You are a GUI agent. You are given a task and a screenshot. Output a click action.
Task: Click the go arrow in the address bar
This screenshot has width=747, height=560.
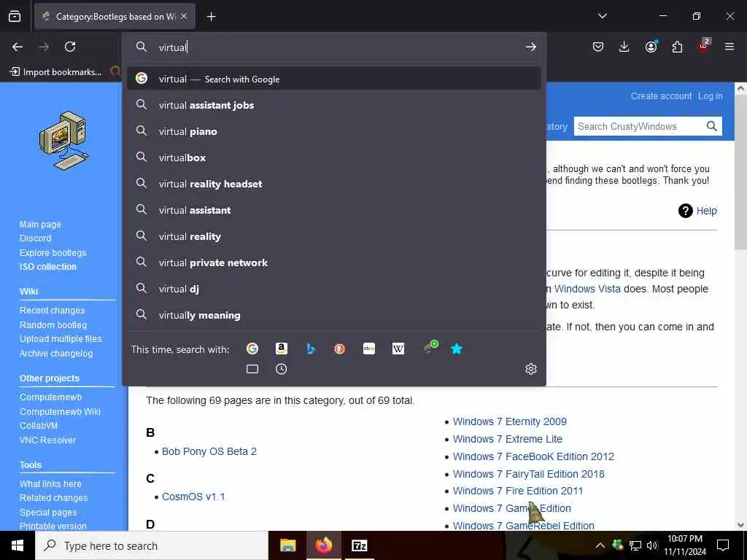pyautogui.click(x=531, y=47)
